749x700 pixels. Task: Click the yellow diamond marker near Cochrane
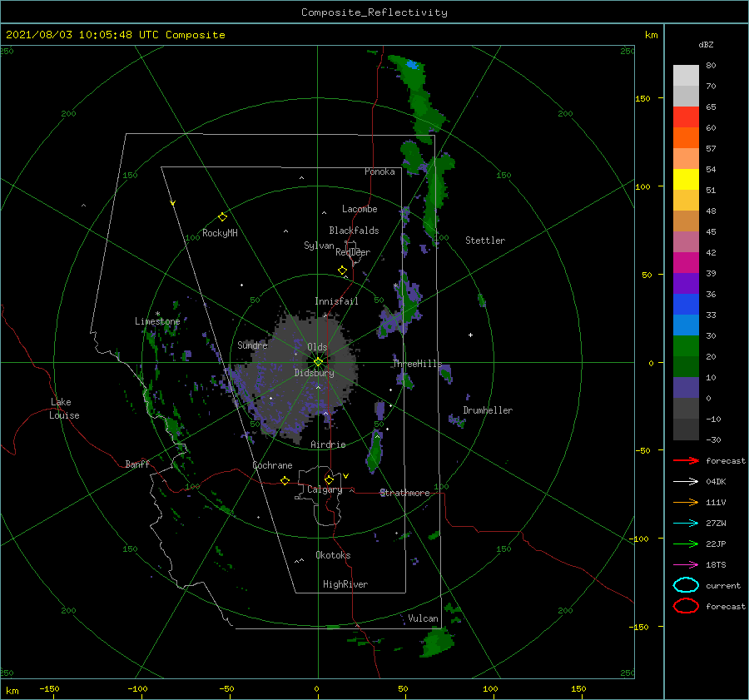[285, 481]
